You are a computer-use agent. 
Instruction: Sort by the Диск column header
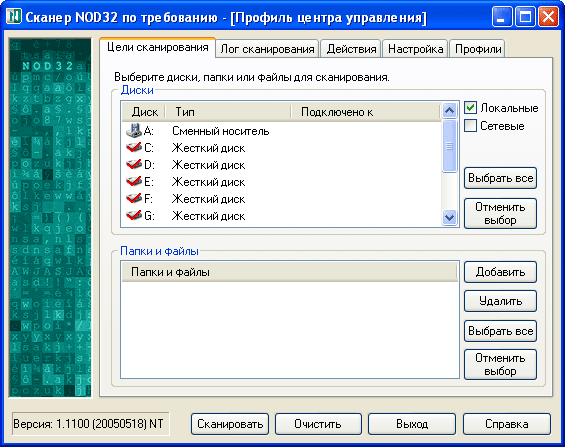pyautogui.click(x=144, y=112)
